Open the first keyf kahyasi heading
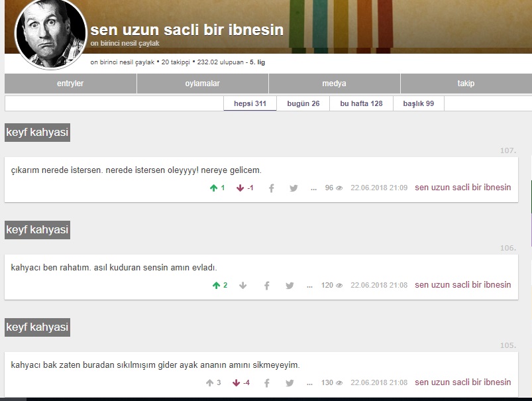 37,133
